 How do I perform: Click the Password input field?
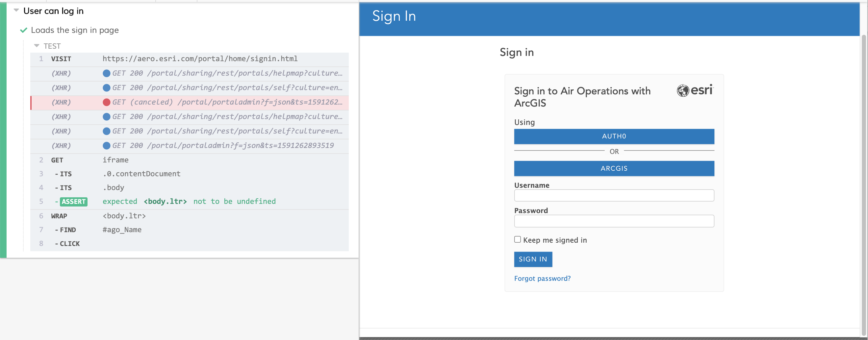tap(614, 221)
